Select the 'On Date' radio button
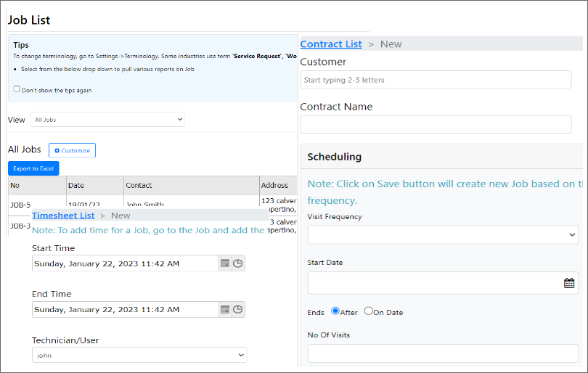This screenshot has width=588, height=373. click(369, 311)
